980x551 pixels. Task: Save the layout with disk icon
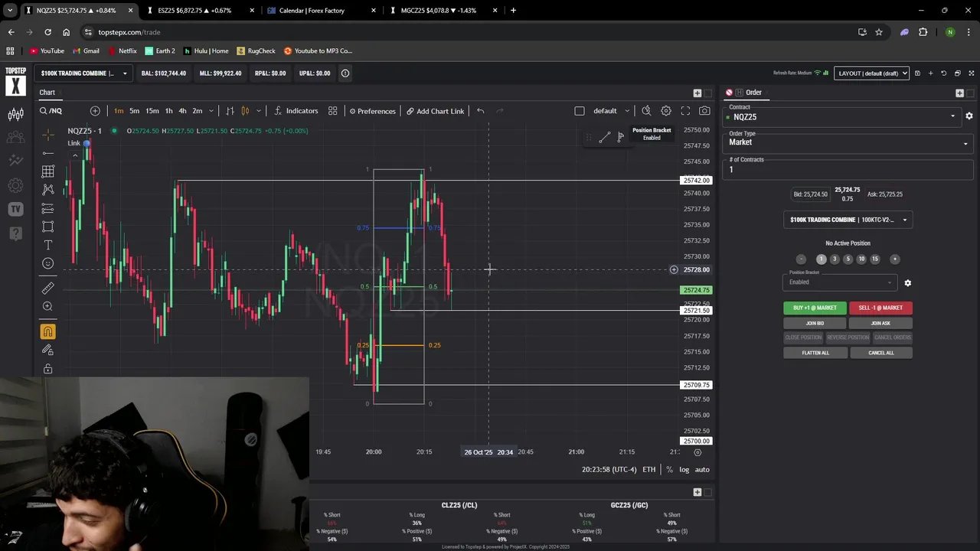917,73
